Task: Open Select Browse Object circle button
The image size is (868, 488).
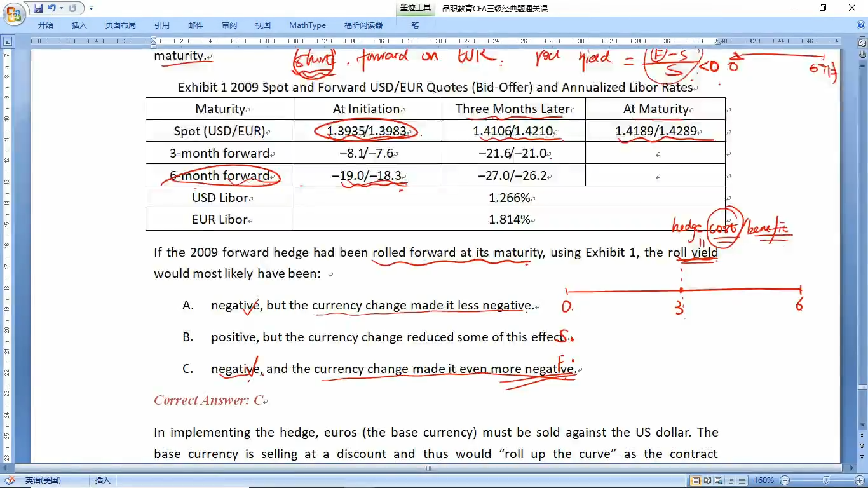Action: click(862, 447)
